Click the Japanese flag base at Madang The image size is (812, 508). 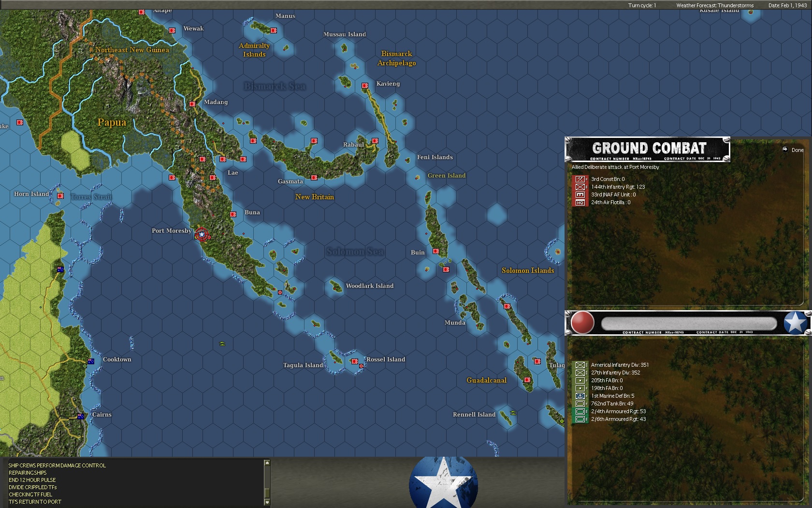tap(192, 104)
